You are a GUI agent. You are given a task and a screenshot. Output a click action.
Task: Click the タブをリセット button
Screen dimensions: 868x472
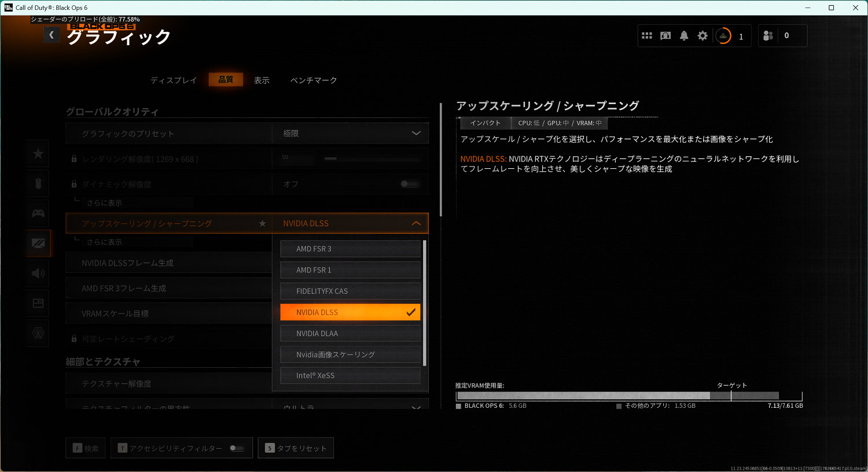tap(296, 448)
